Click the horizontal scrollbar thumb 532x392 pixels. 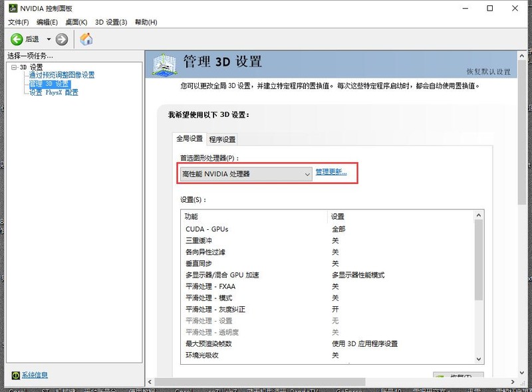pyautogui.click(x=260, y=382)
